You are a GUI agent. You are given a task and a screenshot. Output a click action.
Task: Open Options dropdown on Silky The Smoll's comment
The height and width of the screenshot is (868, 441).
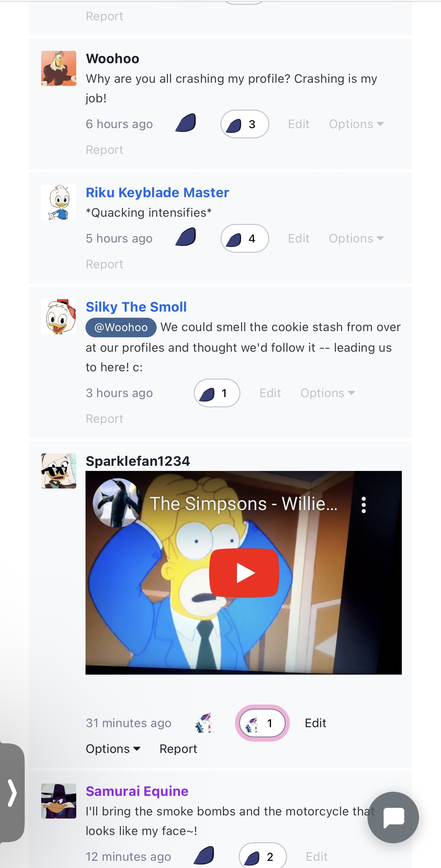pos(328,393)
